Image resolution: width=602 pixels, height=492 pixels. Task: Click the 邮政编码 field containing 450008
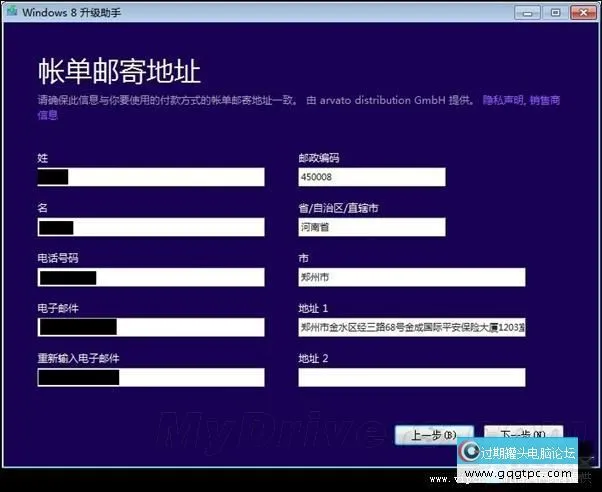pos(371,177)
